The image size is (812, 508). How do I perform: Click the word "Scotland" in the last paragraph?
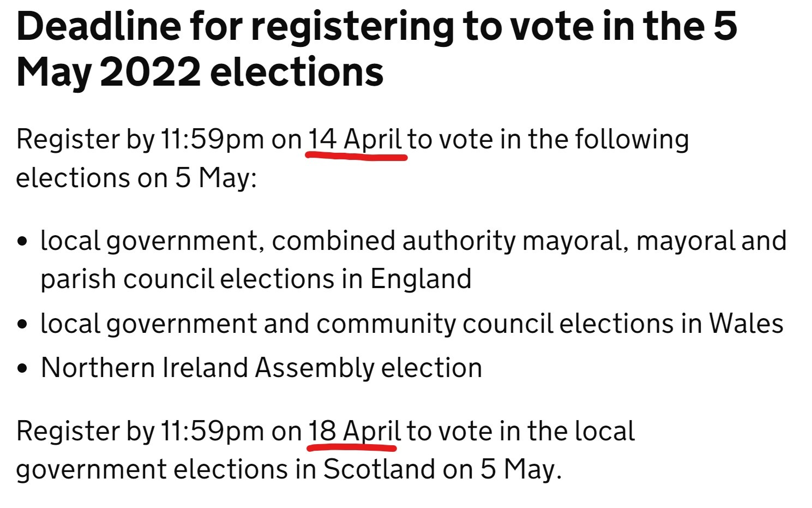pos(379,469)
